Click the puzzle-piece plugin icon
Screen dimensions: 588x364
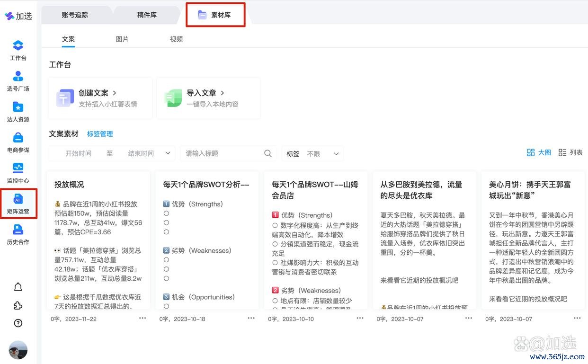18,305
